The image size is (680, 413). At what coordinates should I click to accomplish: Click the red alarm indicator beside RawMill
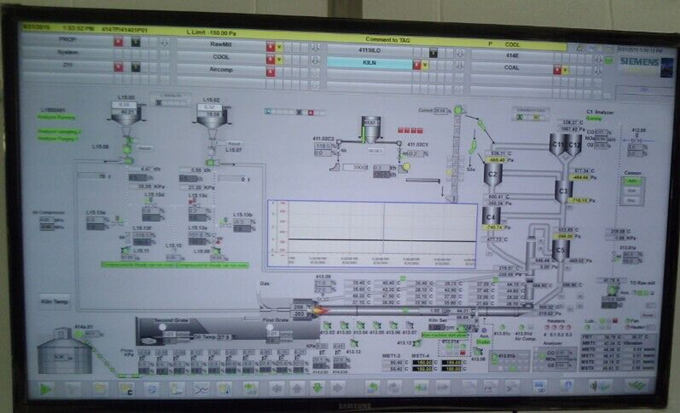coord(269,45)
